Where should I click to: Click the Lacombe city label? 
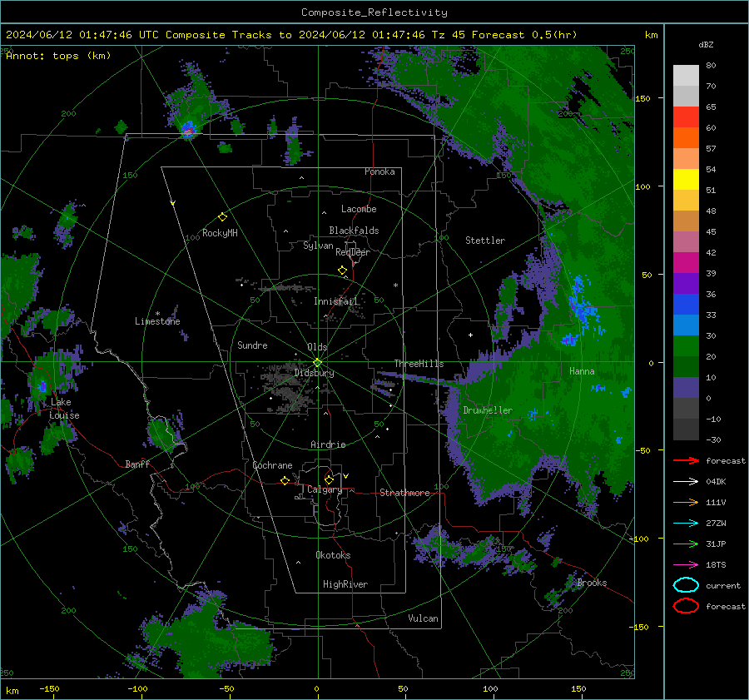pos(359,209)
